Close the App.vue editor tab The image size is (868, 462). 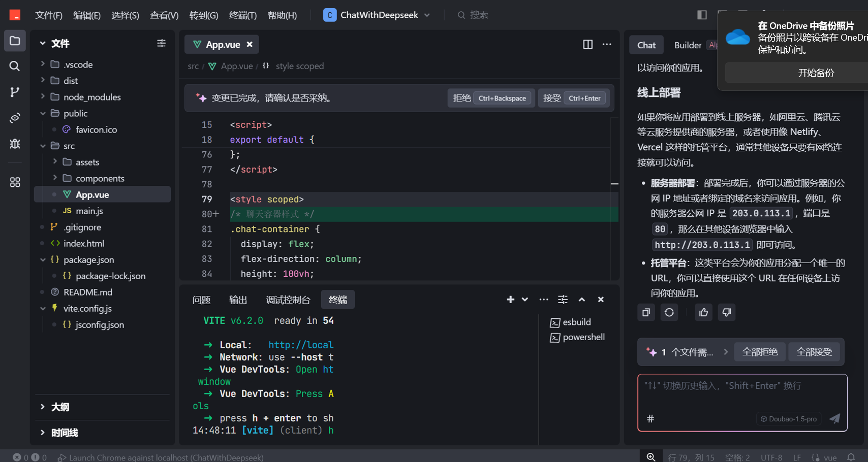(250, 45)
